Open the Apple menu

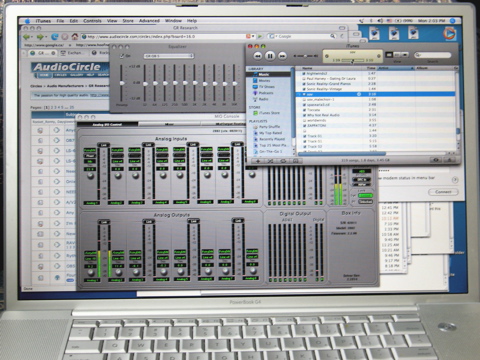28,21
